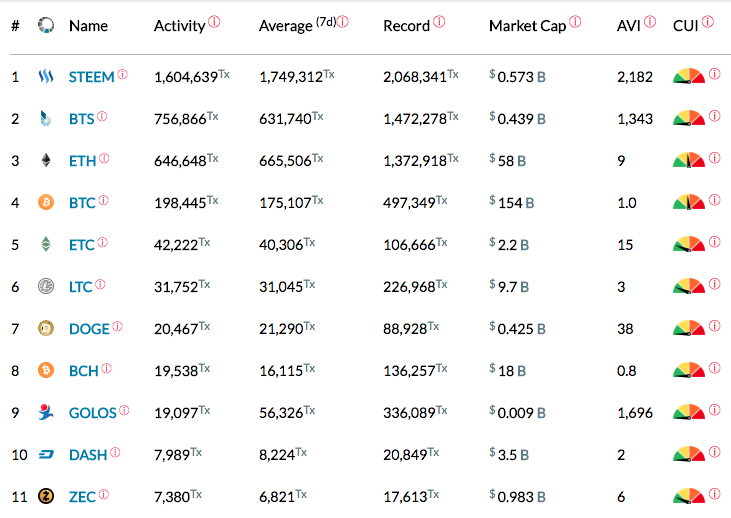Sort by the Market Cap column header
The height and width of the screenshot is (518, 731).
click(x=527, y=26)
